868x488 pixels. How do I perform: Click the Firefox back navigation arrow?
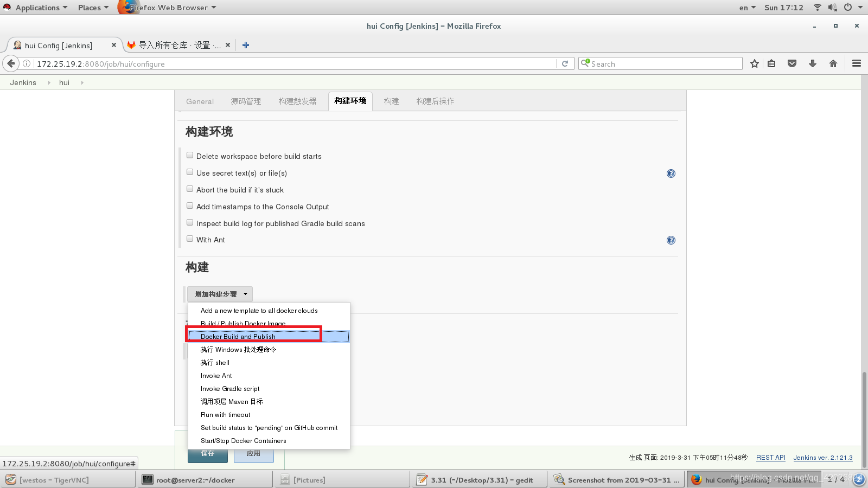[x=11, y=63]
